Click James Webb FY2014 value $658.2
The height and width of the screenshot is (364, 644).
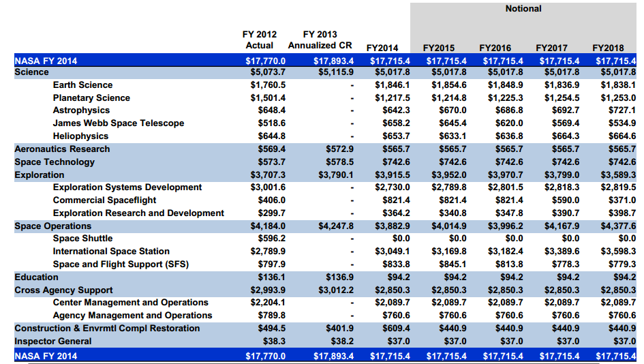click(x=396, y=123)
